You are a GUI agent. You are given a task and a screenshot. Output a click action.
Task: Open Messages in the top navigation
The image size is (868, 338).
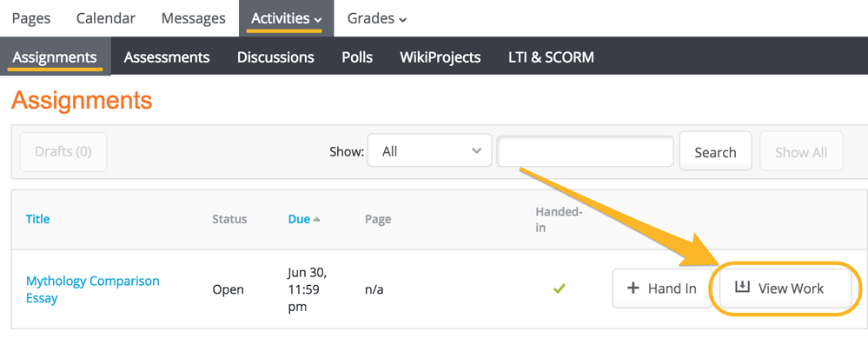[193, 18]
